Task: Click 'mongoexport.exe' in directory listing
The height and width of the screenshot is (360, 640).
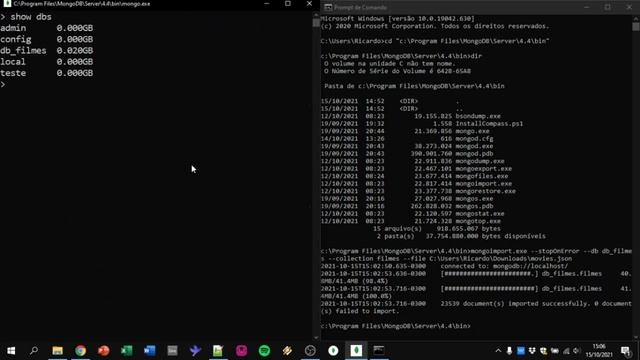Action: [484, 169]
